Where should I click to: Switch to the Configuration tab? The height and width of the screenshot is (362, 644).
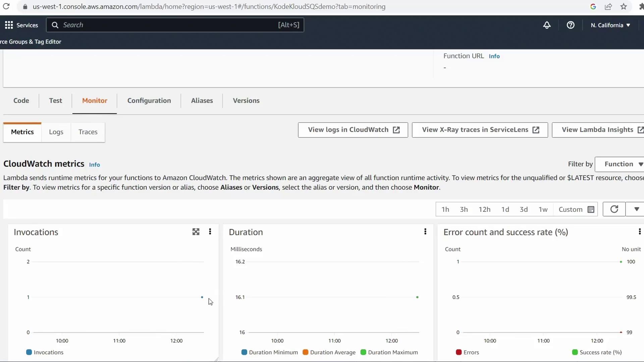point(149,101)
